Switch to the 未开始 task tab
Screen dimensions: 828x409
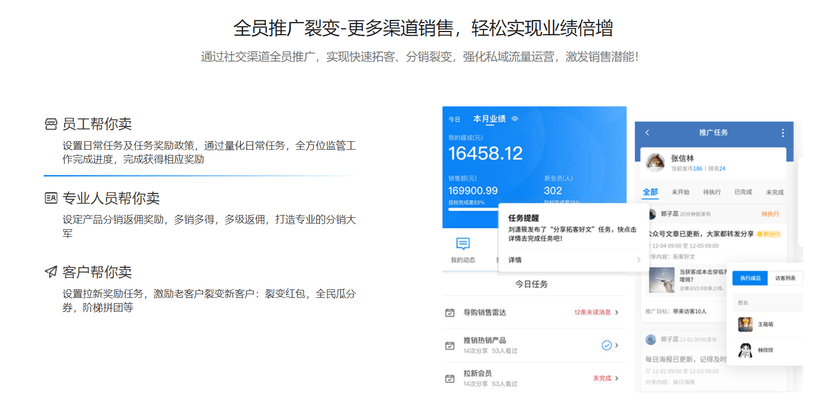[681, 192]
